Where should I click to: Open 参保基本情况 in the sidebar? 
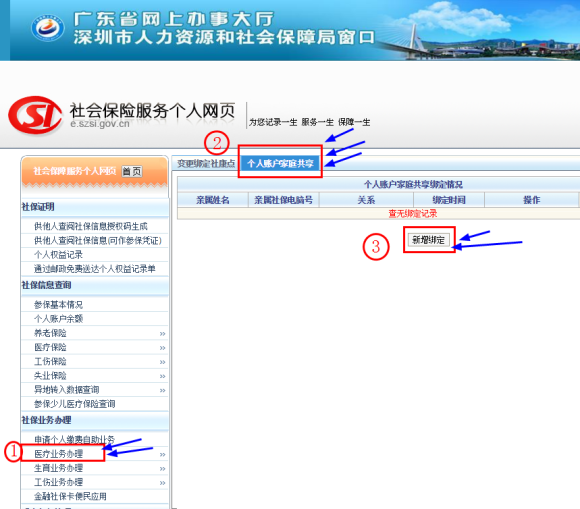click(x=58, y=304)
